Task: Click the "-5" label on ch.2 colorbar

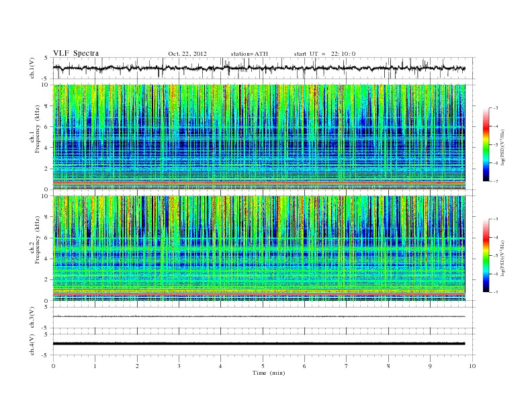Action: pos(496,256)
